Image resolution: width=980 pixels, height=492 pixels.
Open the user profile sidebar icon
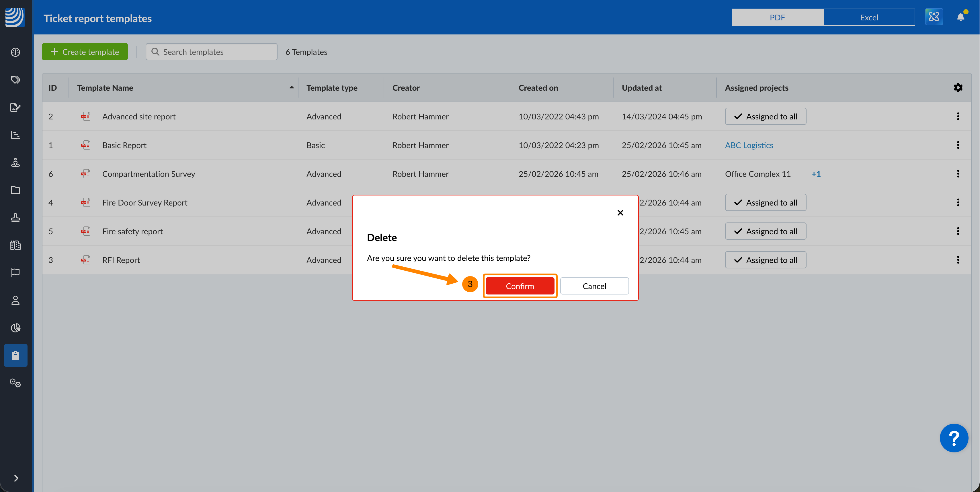[x=15, y=300]
